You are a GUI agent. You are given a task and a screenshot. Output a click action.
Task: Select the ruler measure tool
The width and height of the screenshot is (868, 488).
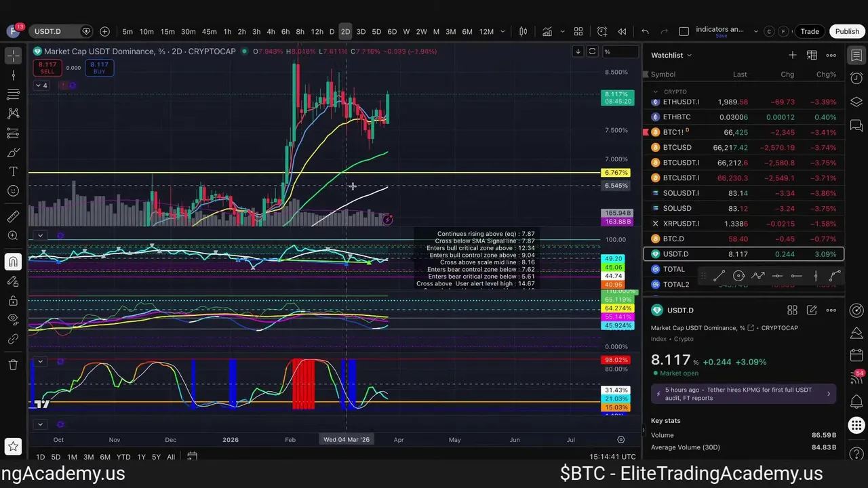(x=13, y=216)
